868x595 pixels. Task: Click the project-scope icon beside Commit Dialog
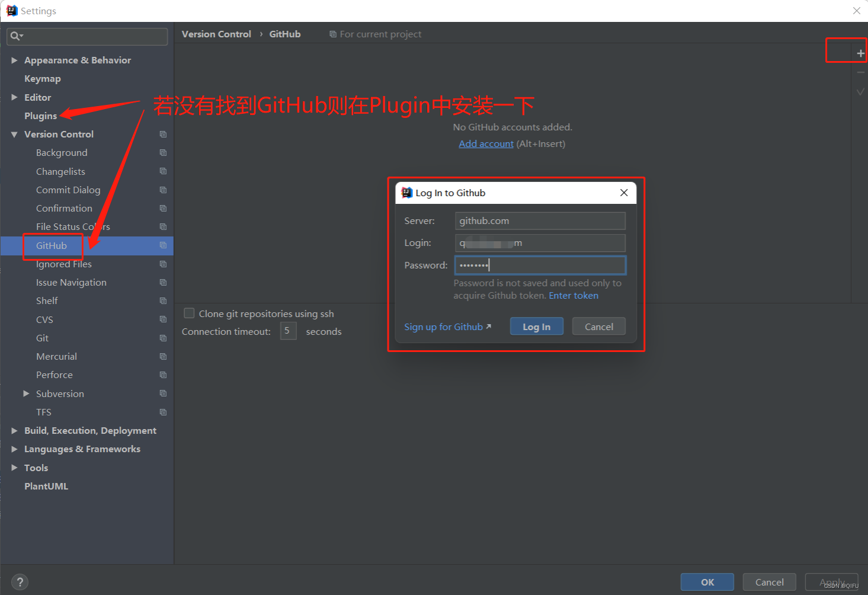[163, 190]
